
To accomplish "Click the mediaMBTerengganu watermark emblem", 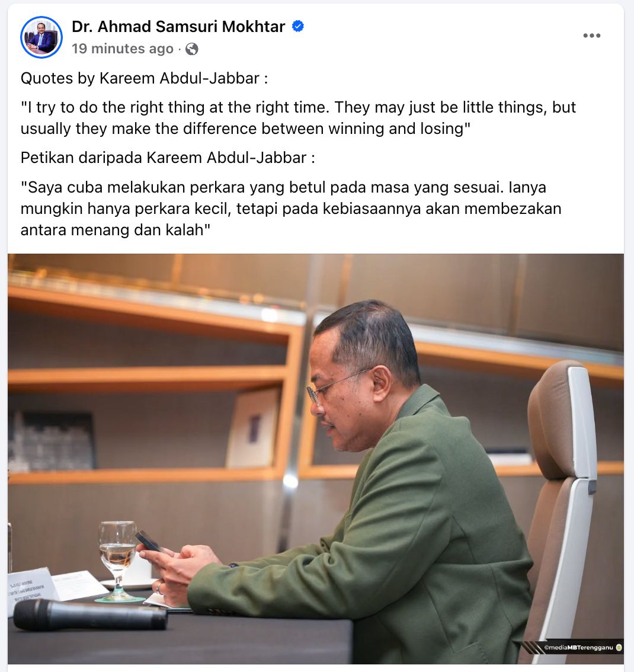I will (619, 648).
